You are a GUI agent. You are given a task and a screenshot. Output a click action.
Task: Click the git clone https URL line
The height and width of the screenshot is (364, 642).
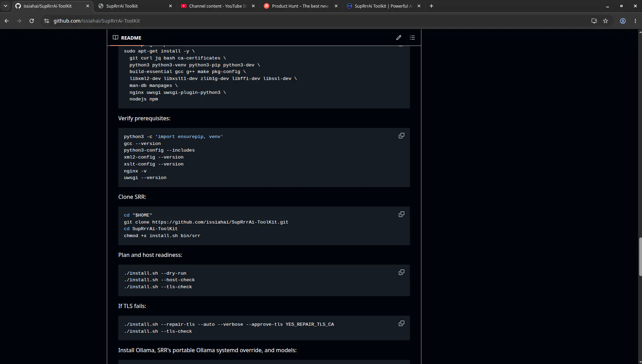(x=206, y=222)
